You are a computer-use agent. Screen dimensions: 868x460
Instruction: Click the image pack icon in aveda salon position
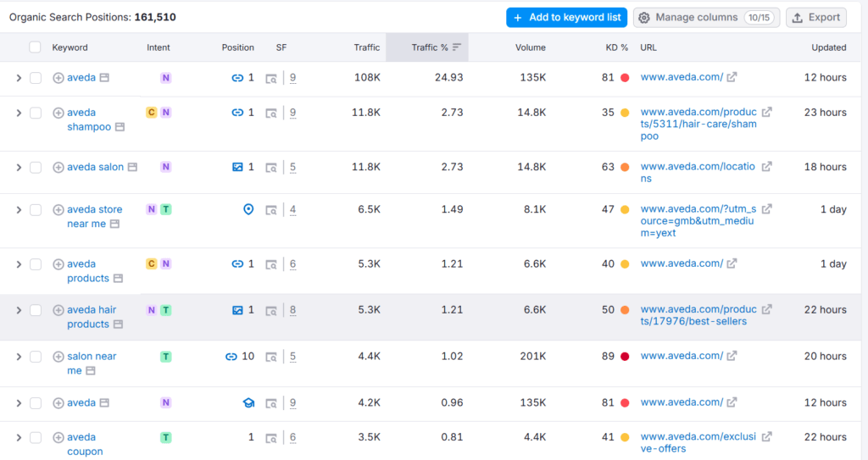(237, 167)
